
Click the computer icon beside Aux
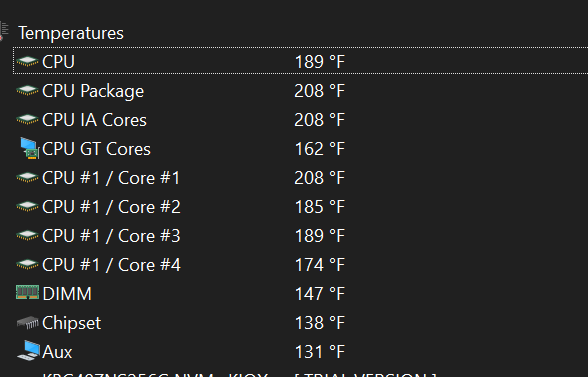[28, 351]
